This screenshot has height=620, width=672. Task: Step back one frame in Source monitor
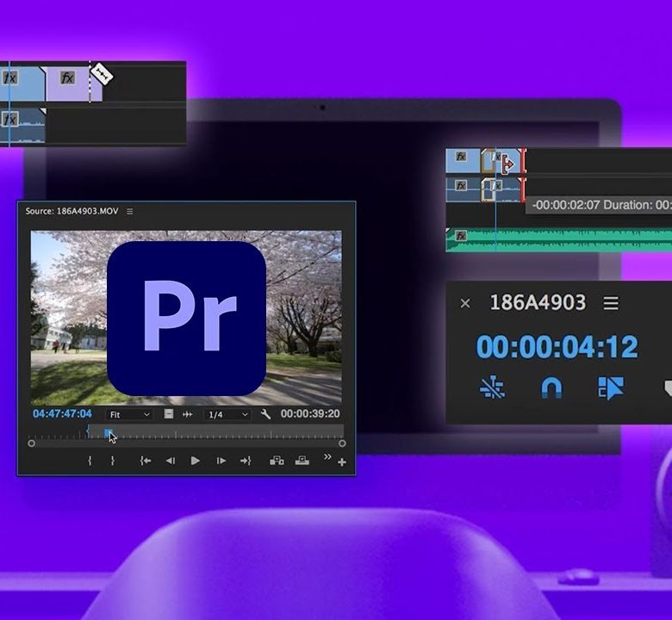(170, 461)
